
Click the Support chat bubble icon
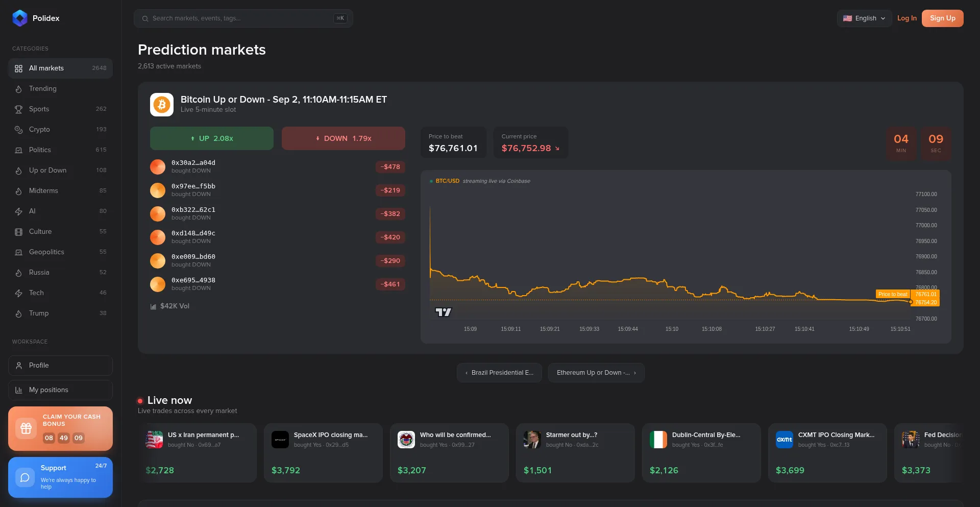click(x=25, y=477)
